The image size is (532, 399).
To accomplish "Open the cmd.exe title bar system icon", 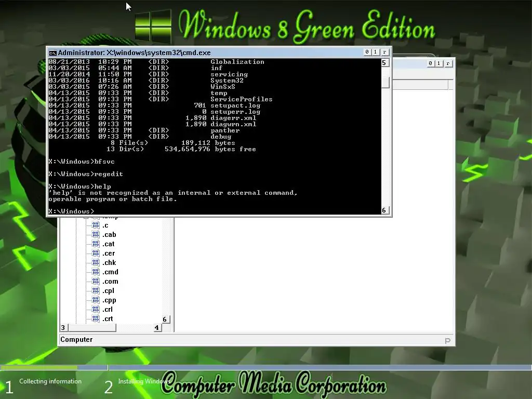I will 52,52.
